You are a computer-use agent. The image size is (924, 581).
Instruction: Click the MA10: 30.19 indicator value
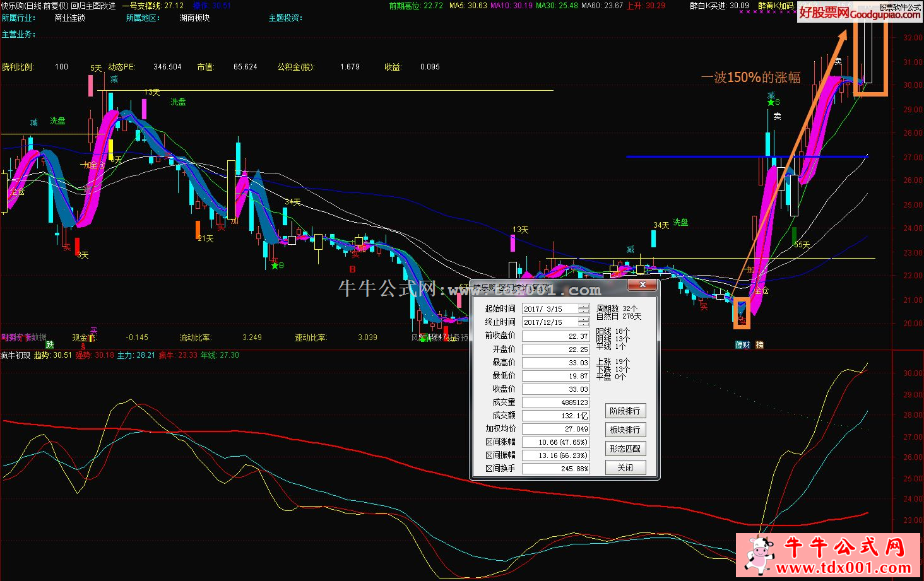(x=511, y=6)
